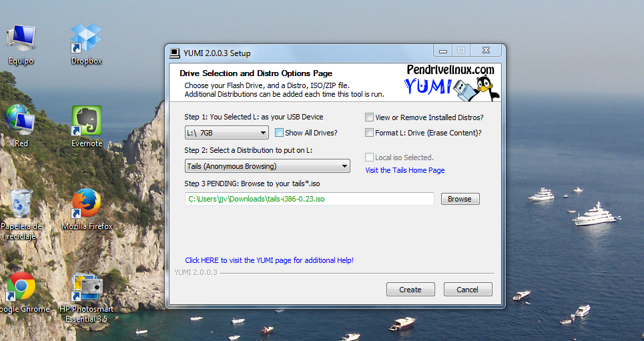This screenshot has width=644, height=341.
Task: Click the Drive Selection and Distro Options heading
Action: point(256,73)
